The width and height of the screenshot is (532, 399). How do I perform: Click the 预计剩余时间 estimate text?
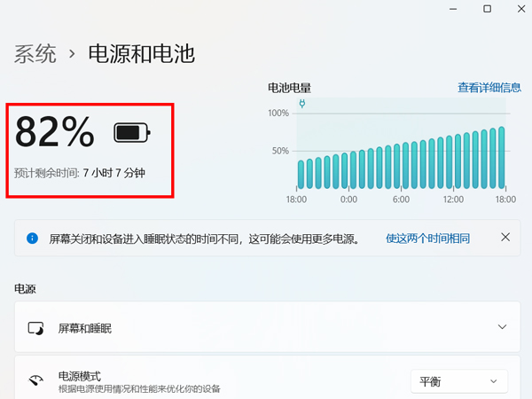(x=80, y=173)
